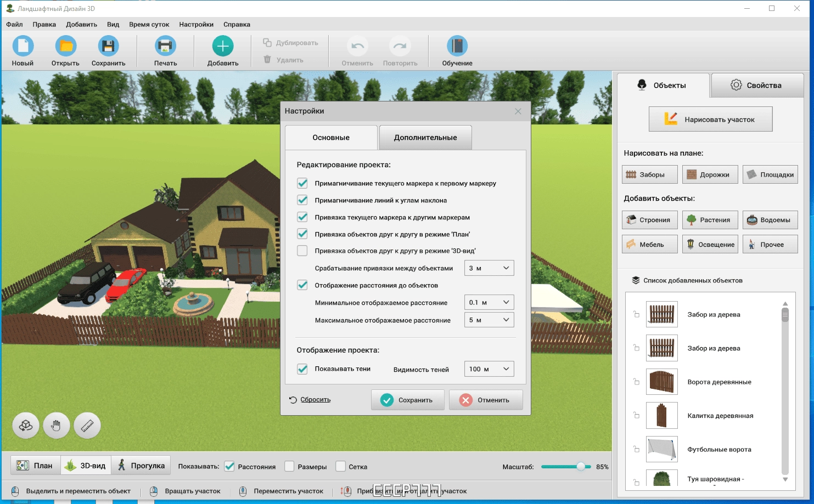Close the Настройки dialog
This screenshot has height=504, width=814.
(x=518, y=111)
